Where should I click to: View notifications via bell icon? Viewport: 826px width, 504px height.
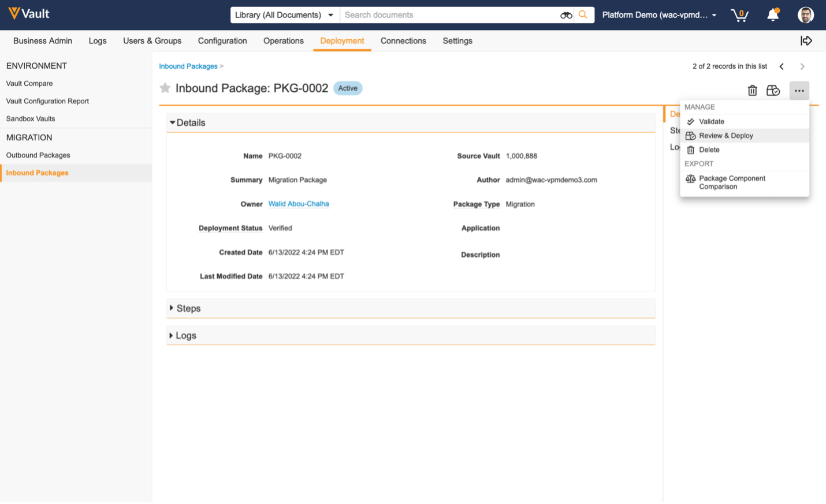click(772, 15)
